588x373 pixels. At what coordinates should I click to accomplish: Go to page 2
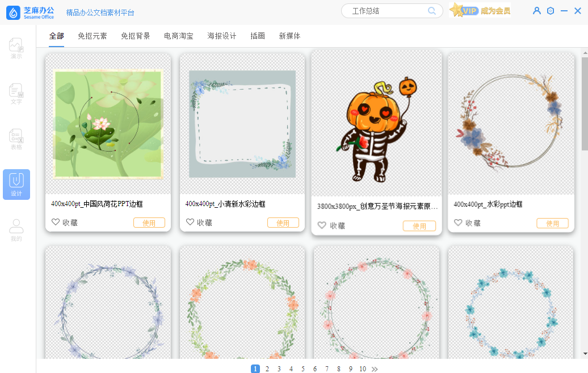[x=267, y=369]
